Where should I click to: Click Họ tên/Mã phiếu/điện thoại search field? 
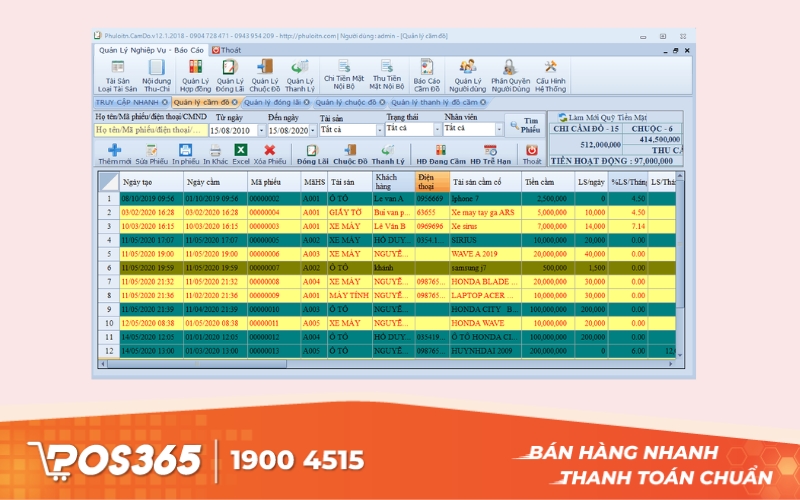click(151, 130)
